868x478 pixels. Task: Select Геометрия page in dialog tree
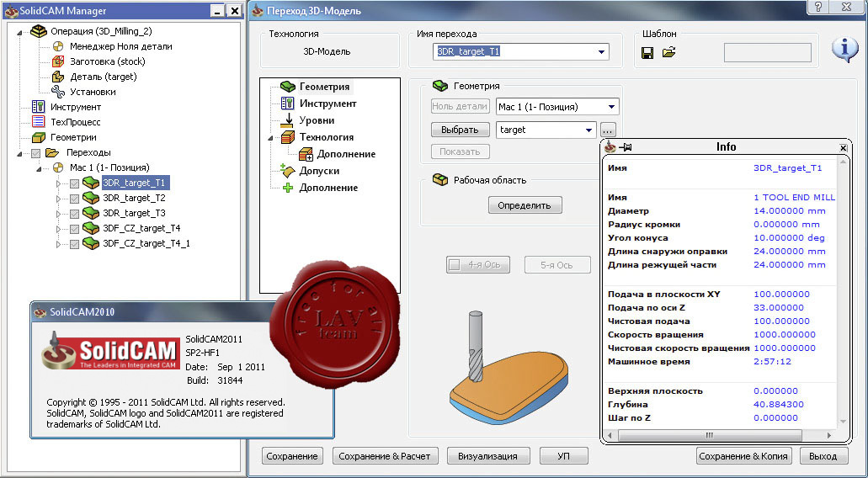(324, 87)
